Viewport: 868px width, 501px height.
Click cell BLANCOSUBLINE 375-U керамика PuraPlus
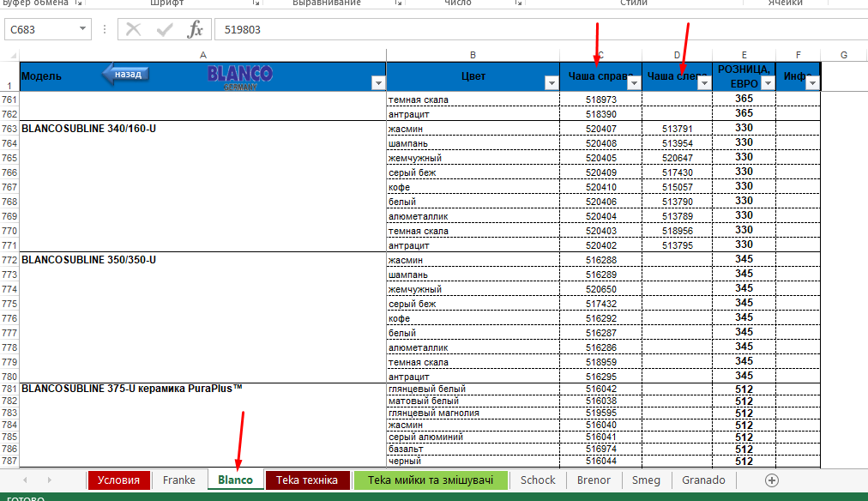(203, 389)
